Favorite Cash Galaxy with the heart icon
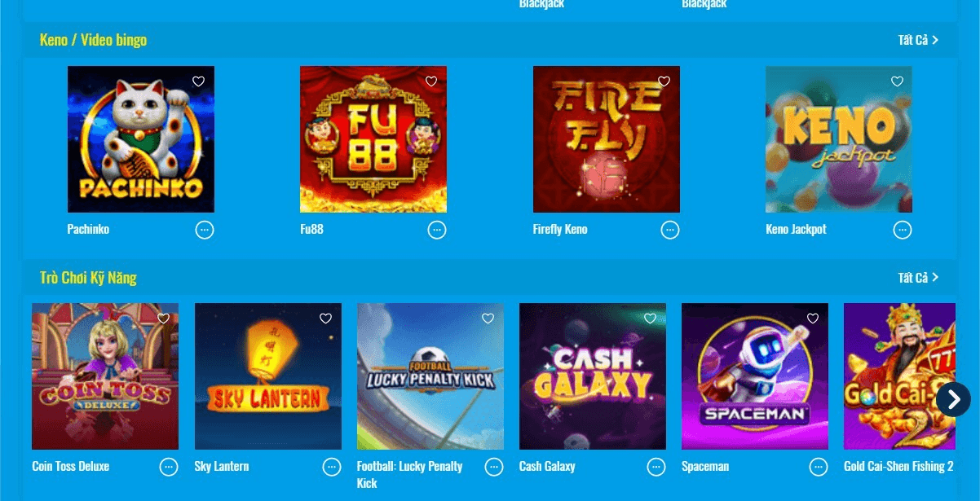The image size is (980, 501). [x=650, y=319]
